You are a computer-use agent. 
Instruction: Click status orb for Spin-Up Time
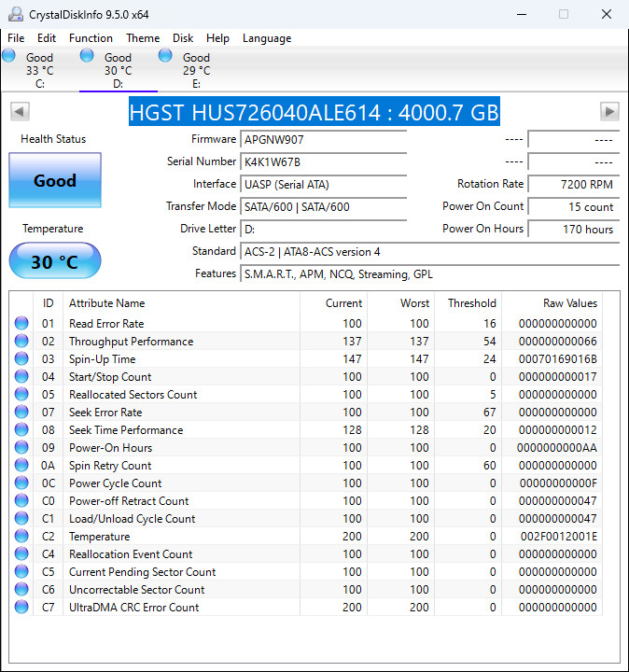click(x=21, y=358)
